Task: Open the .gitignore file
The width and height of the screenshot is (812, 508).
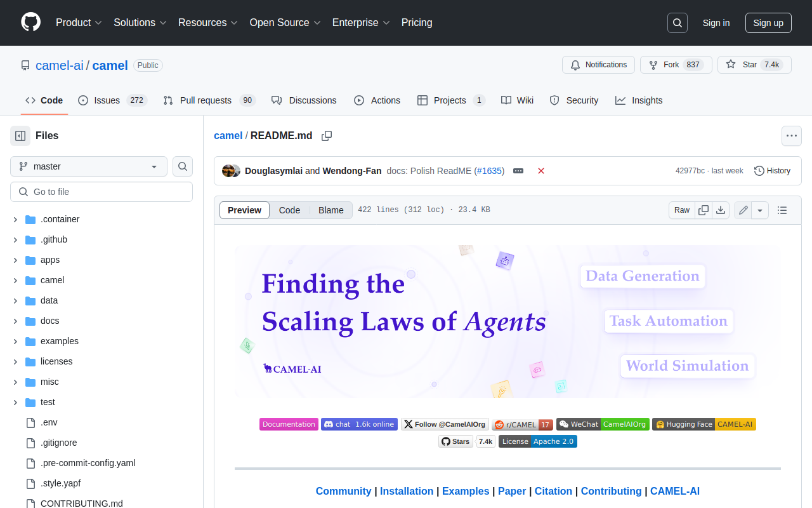Action: [59, 443]
